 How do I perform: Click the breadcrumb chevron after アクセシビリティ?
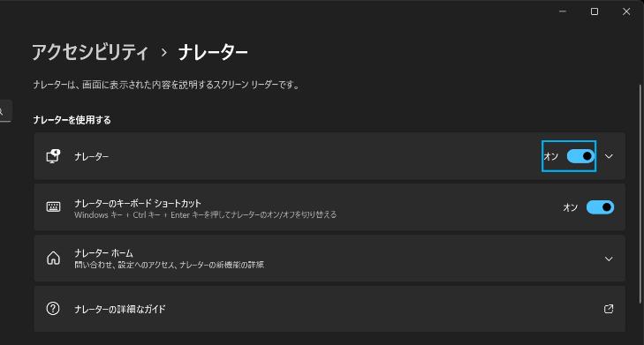click(x=164, y=53)
